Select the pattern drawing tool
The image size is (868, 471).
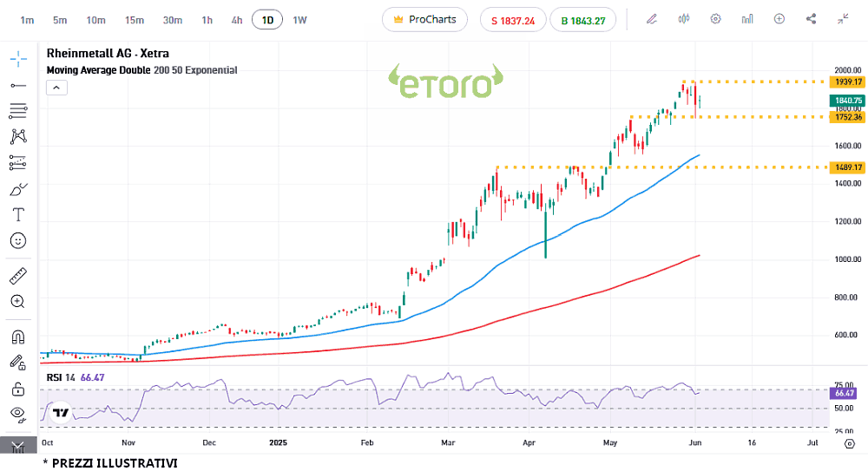(18, 136)
